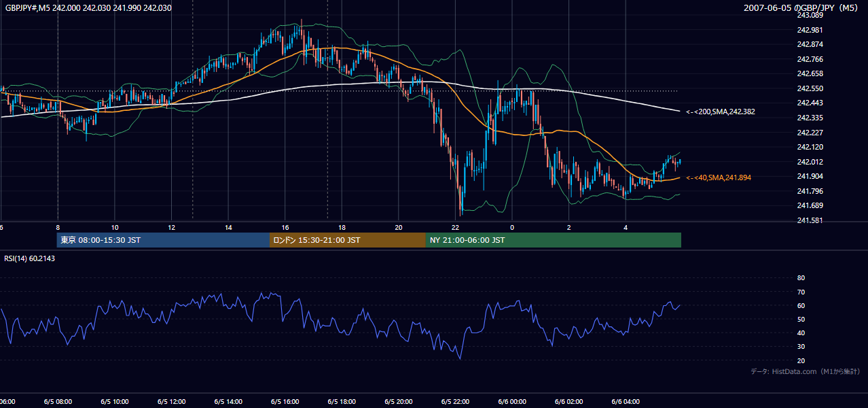
Task: Click price axis label 242.658
Action: click(x=809, y=74)
